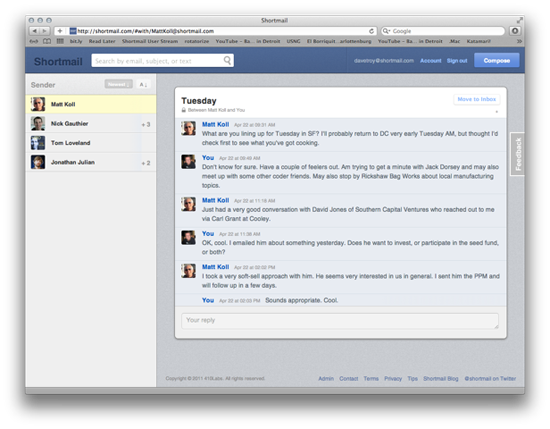Screen dimensions: 550x429
Task: Click your avatar on 11:38 AM message
Action: tap(188, 237)
